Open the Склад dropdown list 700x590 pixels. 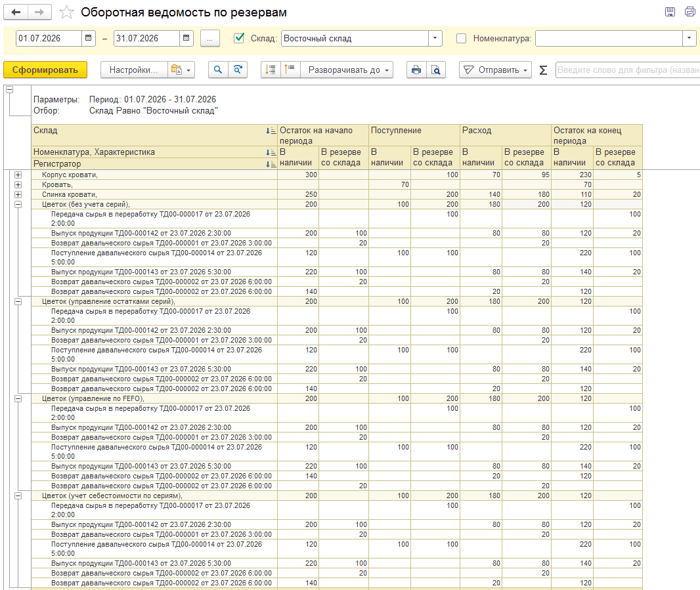pyautogui.click(x=435, y=38)
